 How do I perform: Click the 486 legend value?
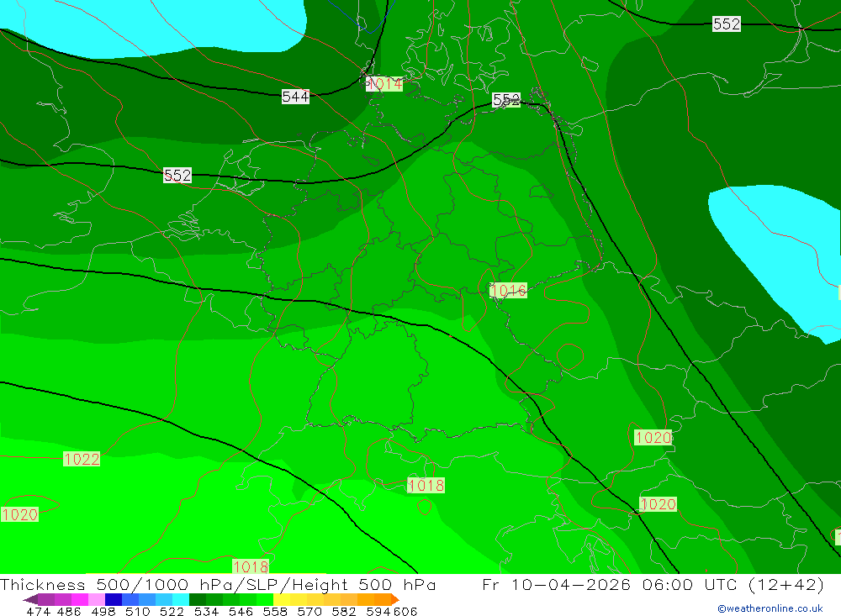(x=69, y=611)
